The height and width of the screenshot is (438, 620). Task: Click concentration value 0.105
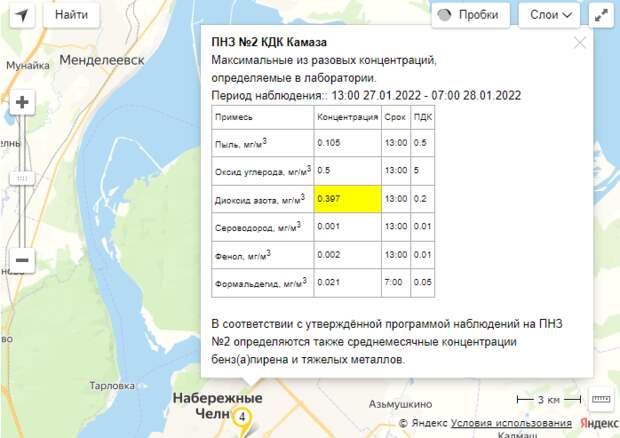329,143
